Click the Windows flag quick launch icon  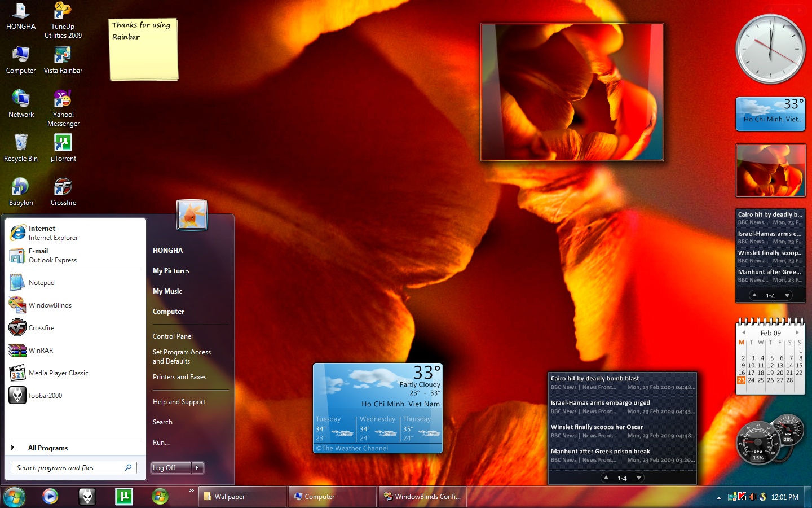(x=160, y=496)
